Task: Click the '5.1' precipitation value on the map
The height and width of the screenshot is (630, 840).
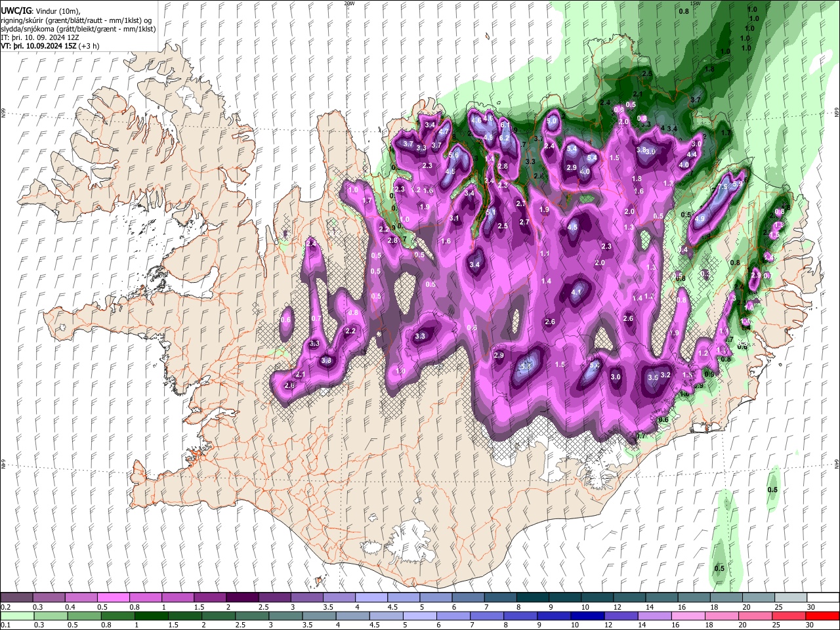Action: click(x=491, y=212)
